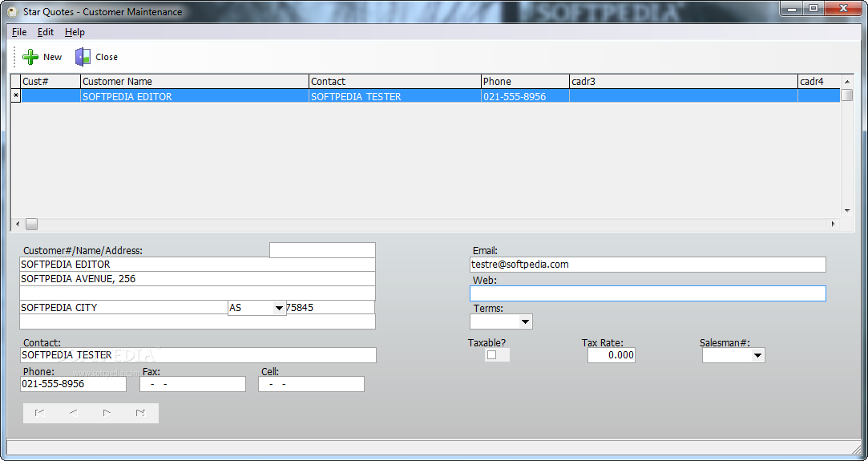Viewport: 868px width, 461px height.
Task: Toggle the Taxable? checkbox
Action: coord(491,354)
